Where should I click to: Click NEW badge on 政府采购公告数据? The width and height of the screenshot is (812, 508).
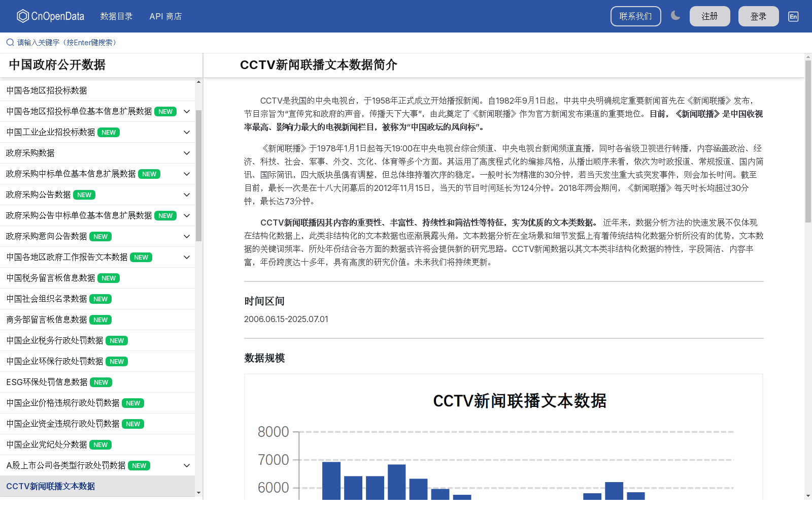pyautogui.click(x=84, y=195)
